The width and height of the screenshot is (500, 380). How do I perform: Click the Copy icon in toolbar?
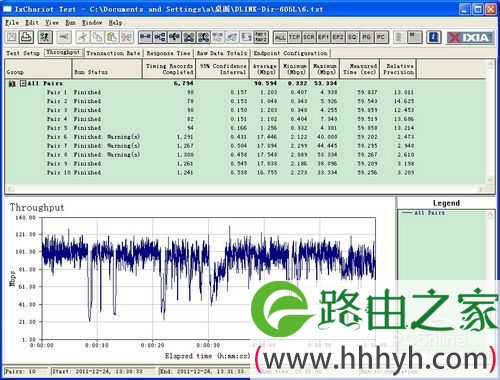(98, 37)
